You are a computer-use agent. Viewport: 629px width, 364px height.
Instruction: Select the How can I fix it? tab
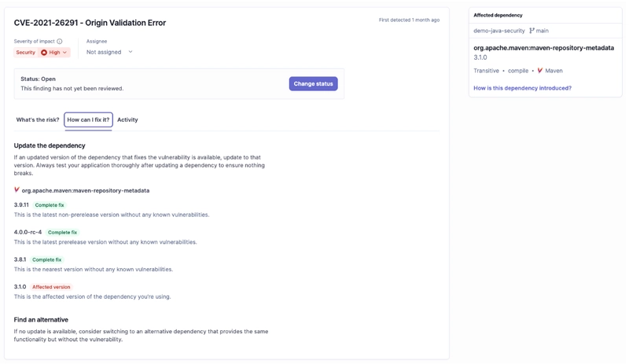(88, 120)
